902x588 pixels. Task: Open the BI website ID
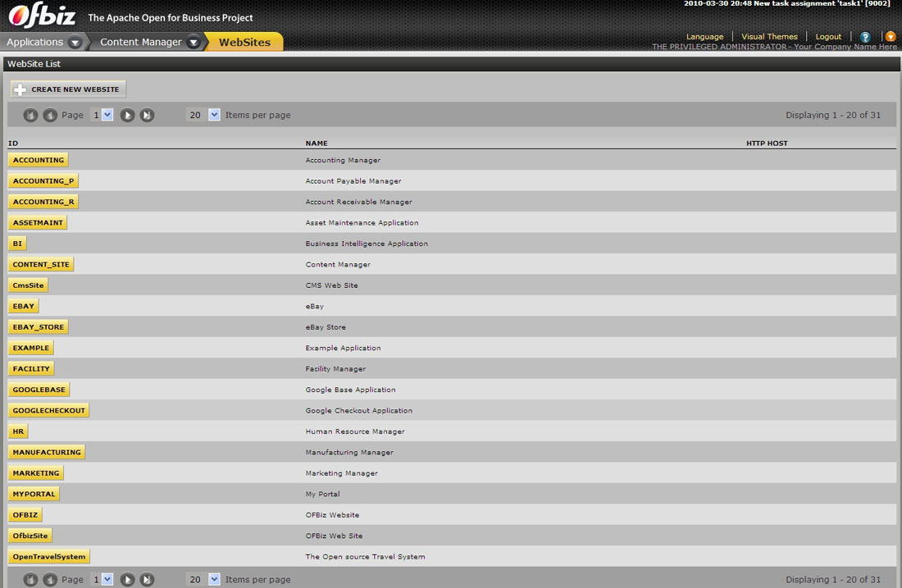(17, 244)
